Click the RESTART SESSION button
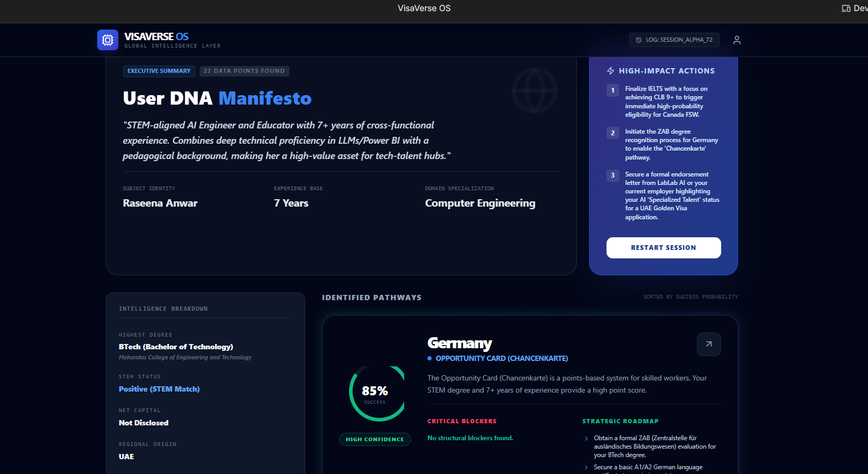868x474 pixels. point(664,248)
